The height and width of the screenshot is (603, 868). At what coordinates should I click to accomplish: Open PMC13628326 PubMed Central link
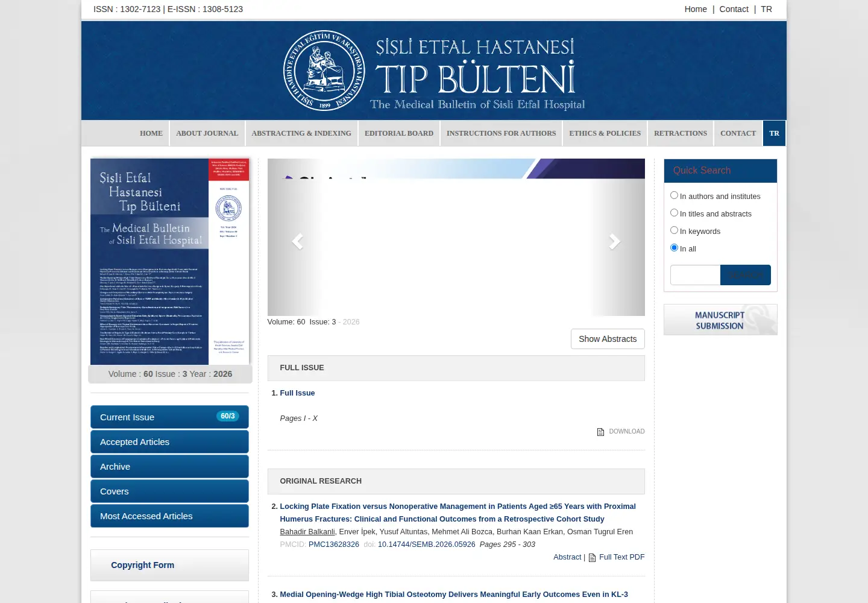(334, 545)
